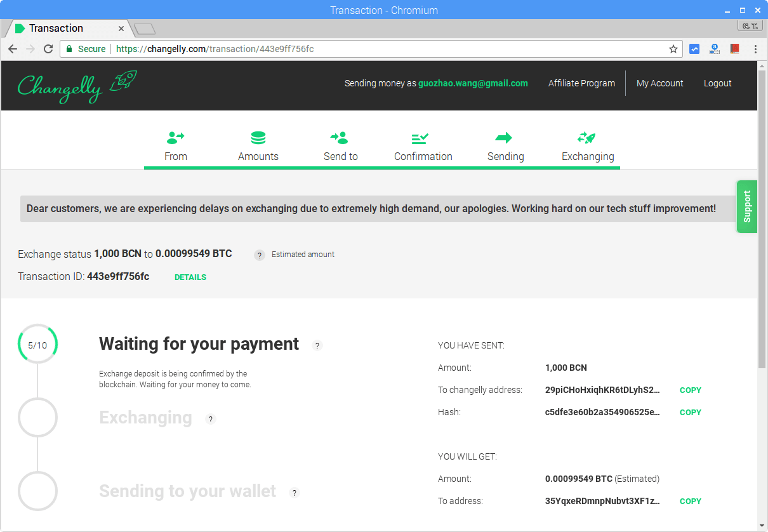Open the Support panel

click(746, 206)
